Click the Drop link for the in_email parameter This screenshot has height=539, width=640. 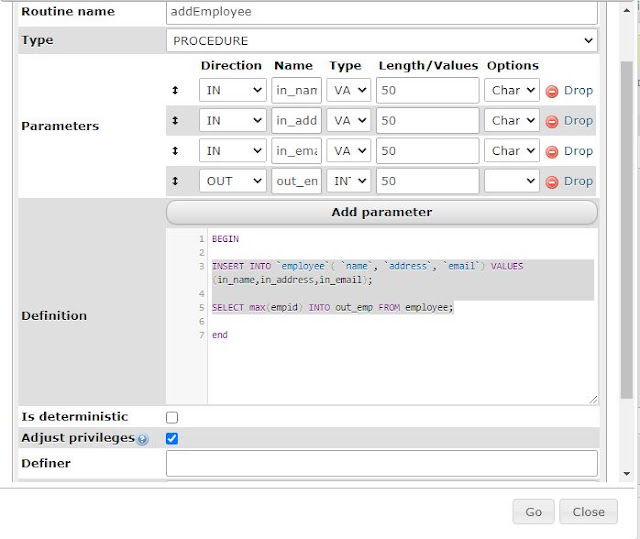coord(578,151)
